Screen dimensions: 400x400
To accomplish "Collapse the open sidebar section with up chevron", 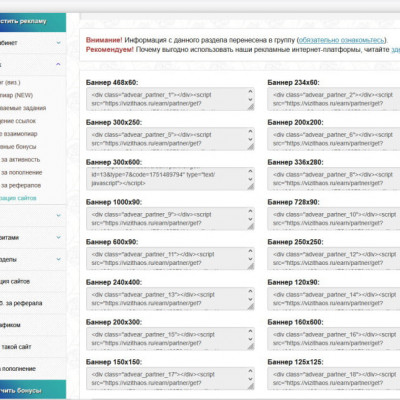I will pyautogui.click(x=58, y=64).
